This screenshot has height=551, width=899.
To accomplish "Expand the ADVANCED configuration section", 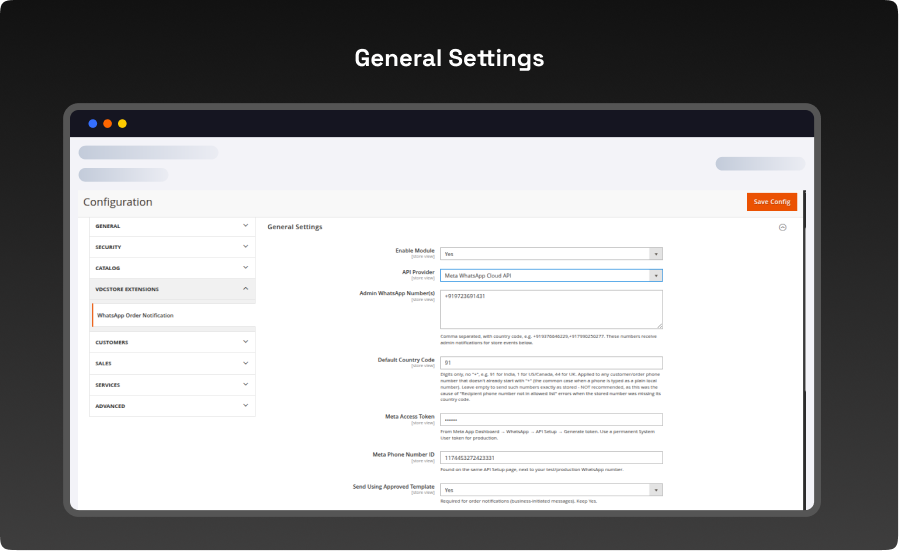I will (172, 406).
